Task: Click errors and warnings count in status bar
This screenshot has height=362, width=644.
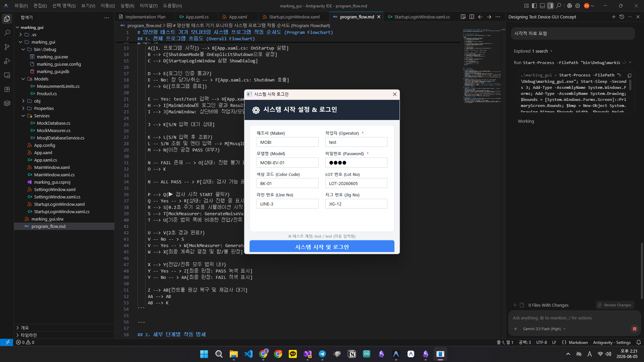Action: pyautogui.click(x=25, y=342)
